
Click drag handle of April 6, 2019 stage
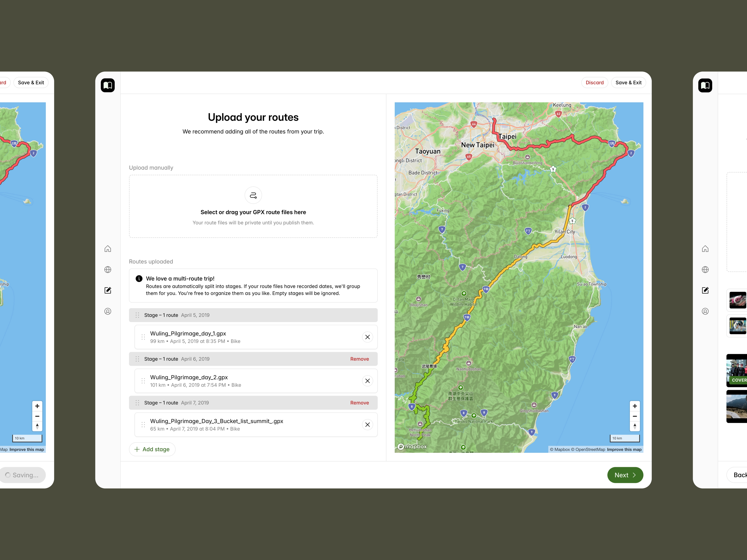coord(137,359)
